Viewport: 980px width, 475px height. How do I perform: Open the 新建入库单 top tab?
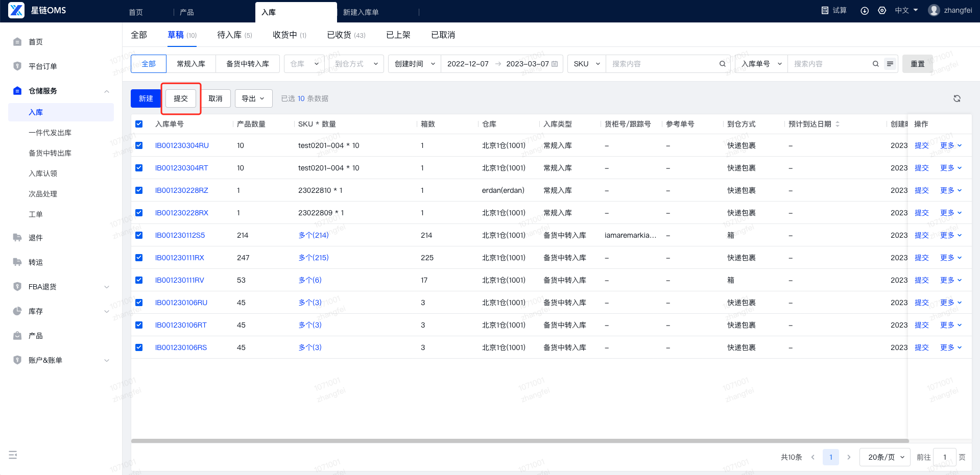click(361, 12)
